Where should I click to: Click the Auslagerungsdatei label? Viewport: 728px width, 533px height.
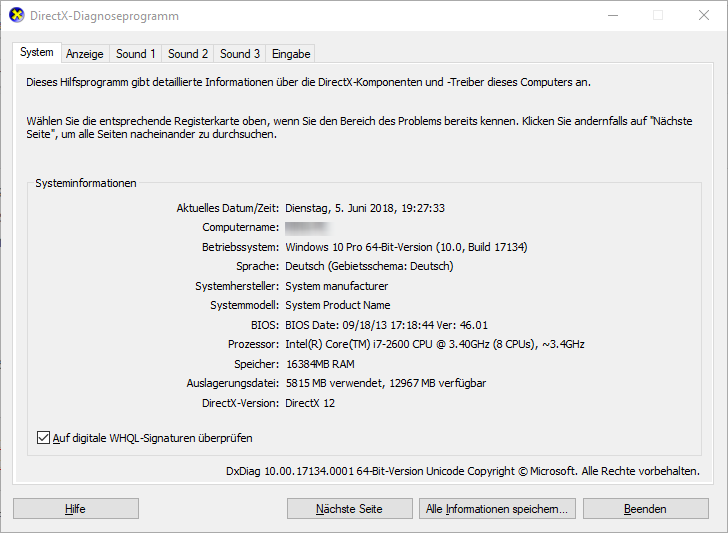233,384
